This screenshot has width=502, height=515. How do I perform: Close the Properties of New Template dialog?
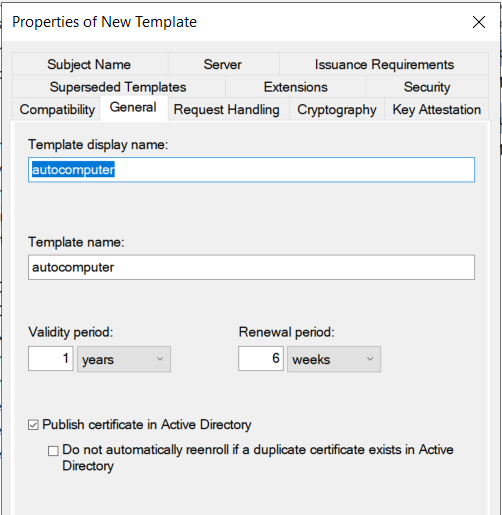[x=479, y=22]
